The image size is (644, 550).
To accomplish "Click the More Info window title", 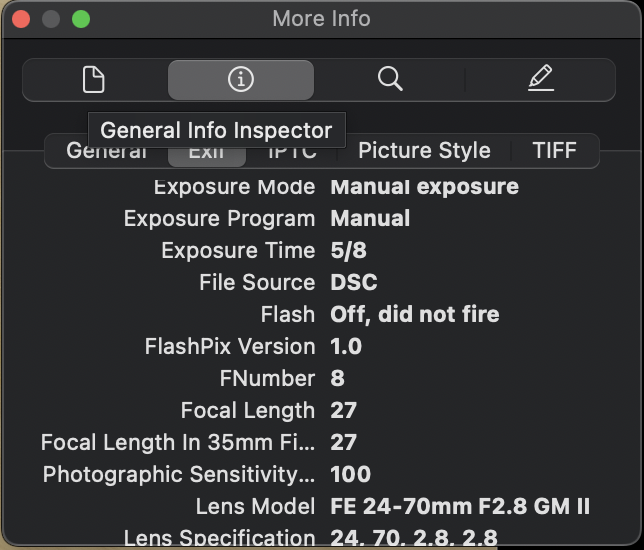I will point(322,19).
